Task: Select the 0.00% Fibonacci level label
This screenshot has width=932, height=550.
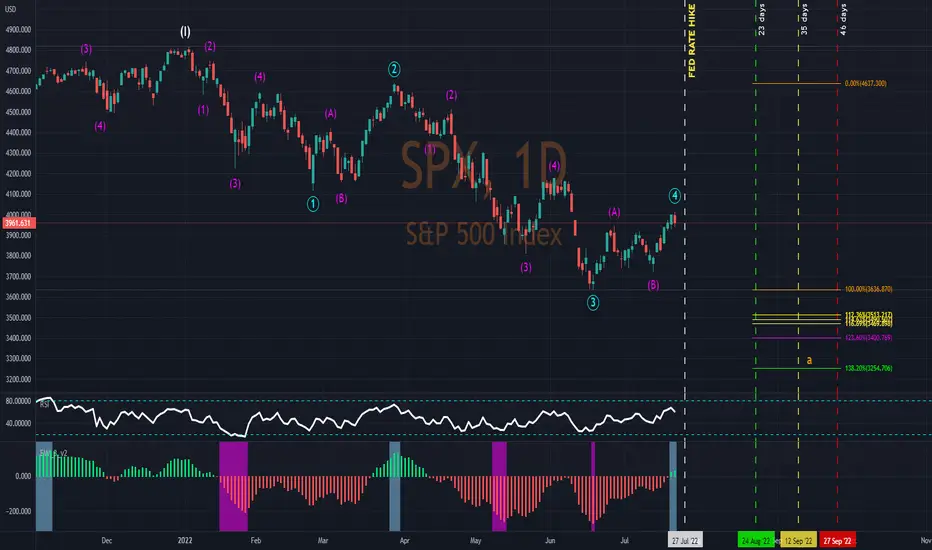Action: [865, 83]
